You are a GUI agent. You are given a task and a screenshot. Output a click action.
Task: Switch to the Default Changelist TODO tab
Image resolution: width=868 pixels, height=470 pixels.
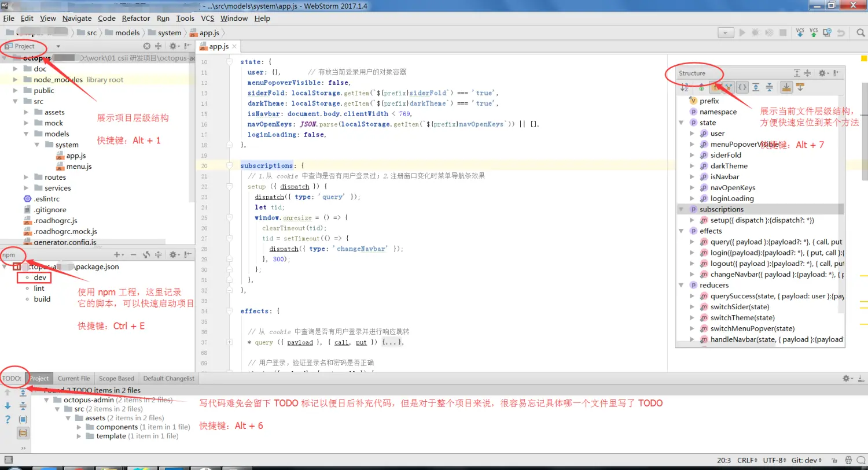(x=169, y=379)
